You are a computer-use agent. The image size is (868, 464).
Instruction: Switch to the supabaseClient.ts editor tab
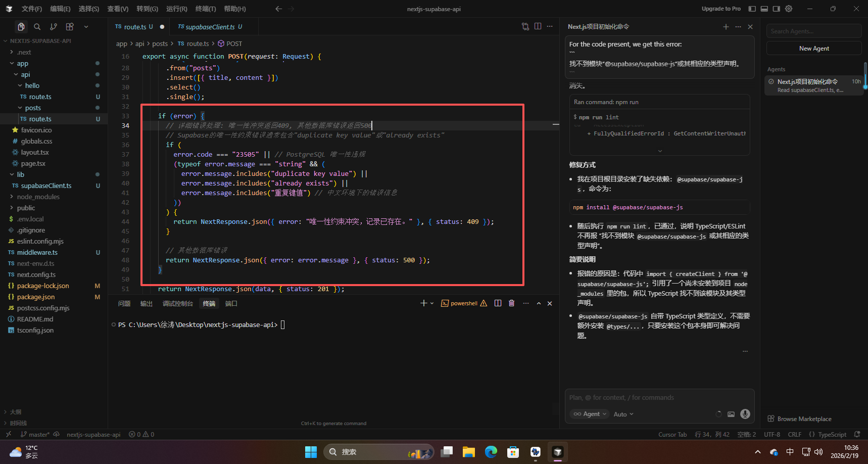[210, 27]
